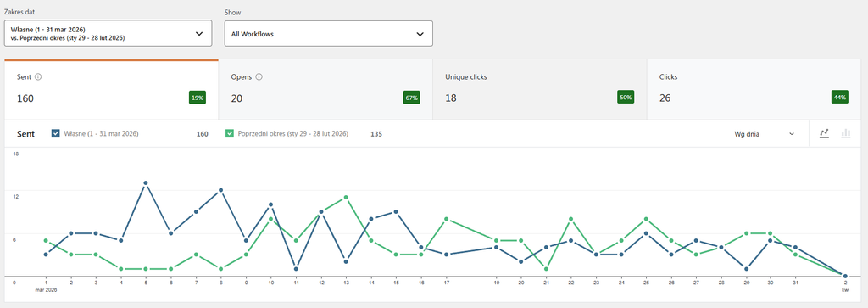
Task: Click the green data point on day 13
Action: tap(346, 197)
